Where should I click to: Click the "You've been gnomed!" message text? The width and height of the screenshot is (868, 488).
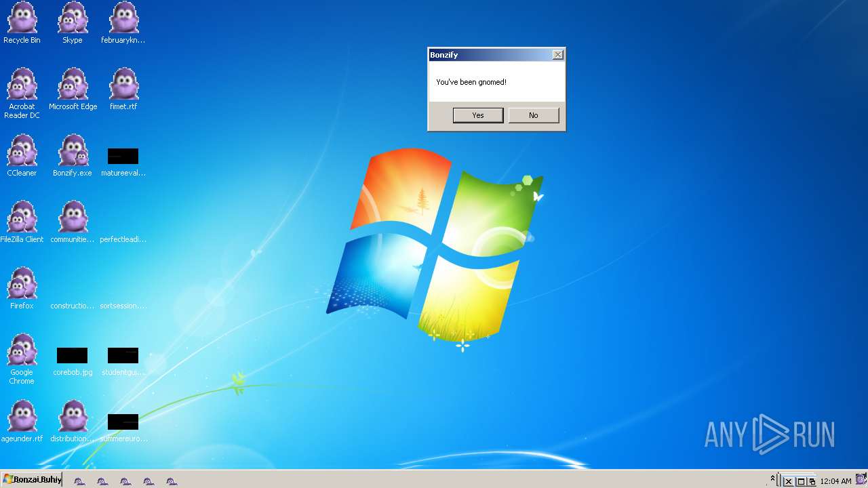pos(471,82)
